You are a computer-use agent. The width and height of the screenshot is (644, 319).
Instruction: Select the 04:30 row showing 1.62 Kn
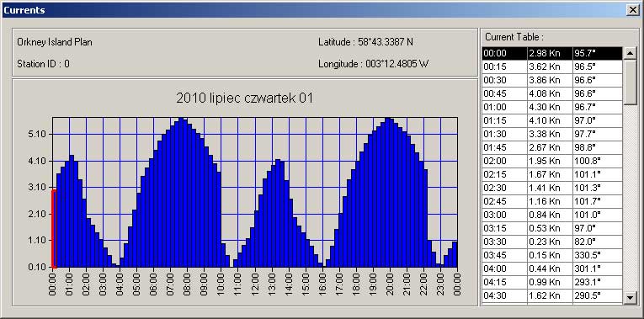(x=552, y=296)
